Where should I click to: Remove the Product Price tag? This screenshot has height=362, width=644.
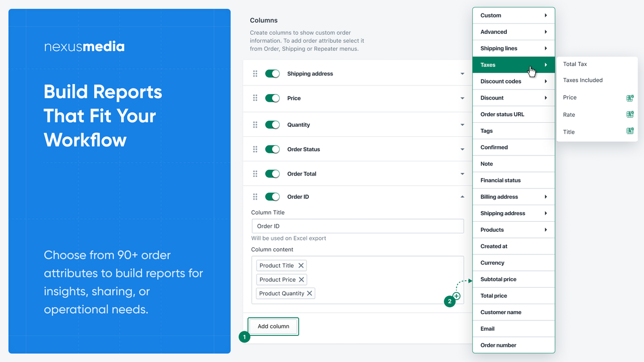pos(301,280)
